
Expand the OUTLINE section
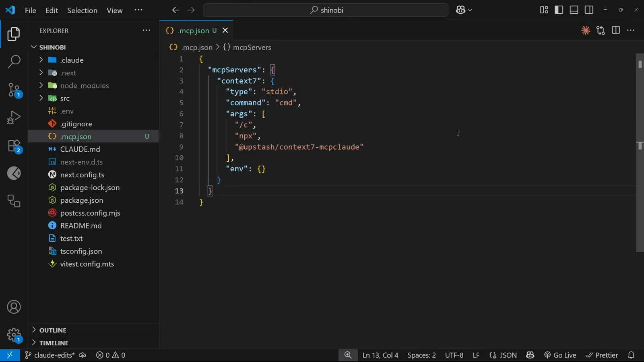(93, 330)
